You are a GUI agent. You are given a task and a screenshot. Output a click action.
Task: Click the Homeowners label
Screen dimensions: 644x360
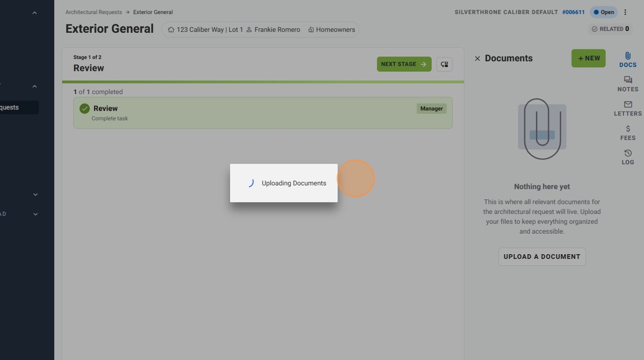tap(331, 30)
